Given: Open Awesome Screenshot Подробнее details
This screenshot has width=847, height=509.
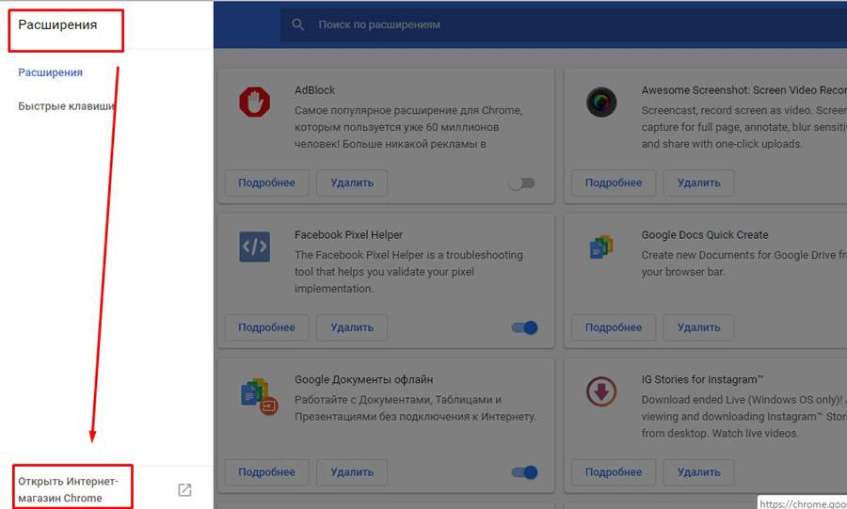Looking at the screenshot, I should coord(613,183).
